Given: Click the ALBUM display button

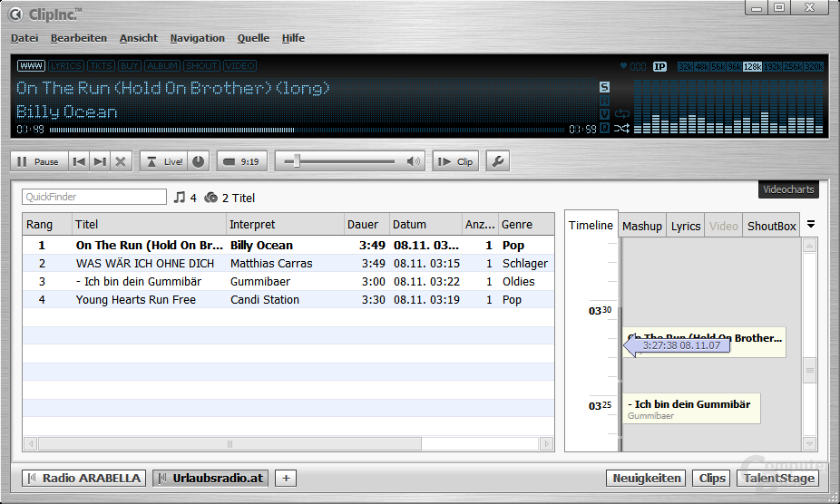Looking at the screenshot, I should point(162,66).
